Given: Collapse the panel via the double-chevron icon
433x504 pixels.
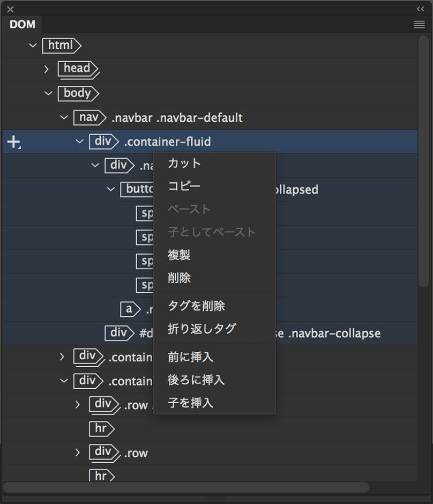Looking at the screenshot, I should pyautogui.click(x=420, y=9).
